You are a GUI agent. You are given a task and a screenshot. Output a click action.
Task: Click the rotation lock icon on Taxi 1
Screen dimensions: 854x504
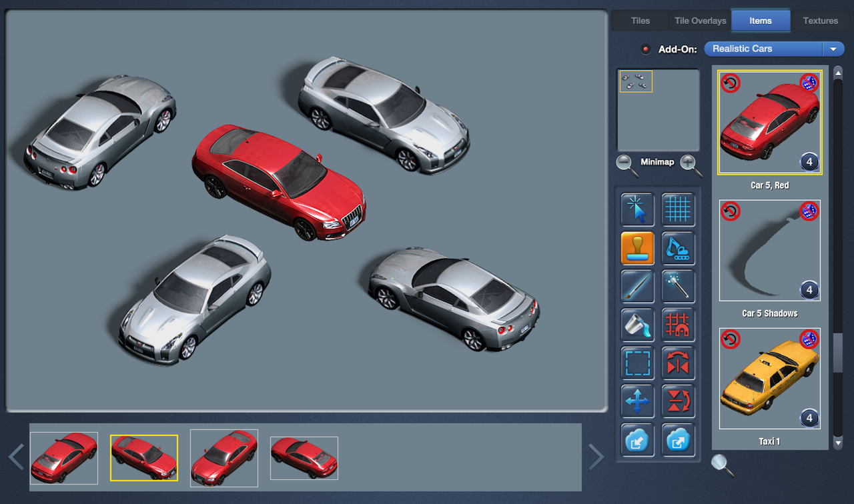click(x=731, y=339)
